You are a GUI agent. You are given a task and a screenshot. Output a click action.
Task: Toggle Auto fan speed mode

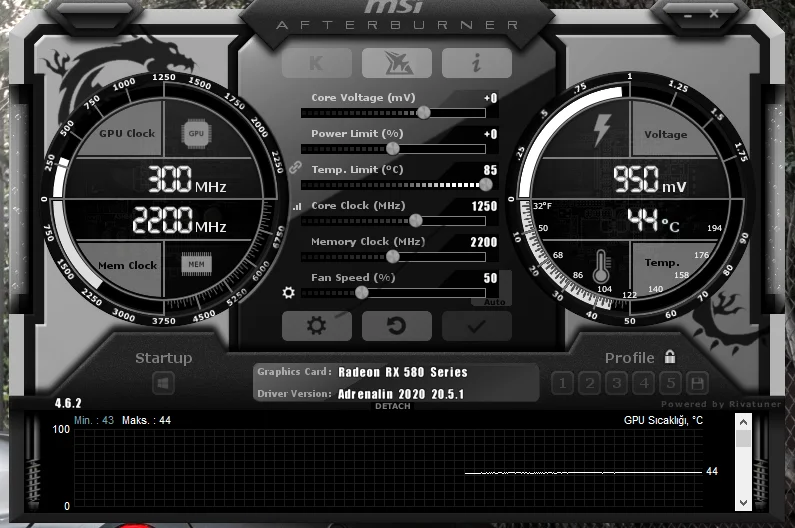tap(495, 302)
